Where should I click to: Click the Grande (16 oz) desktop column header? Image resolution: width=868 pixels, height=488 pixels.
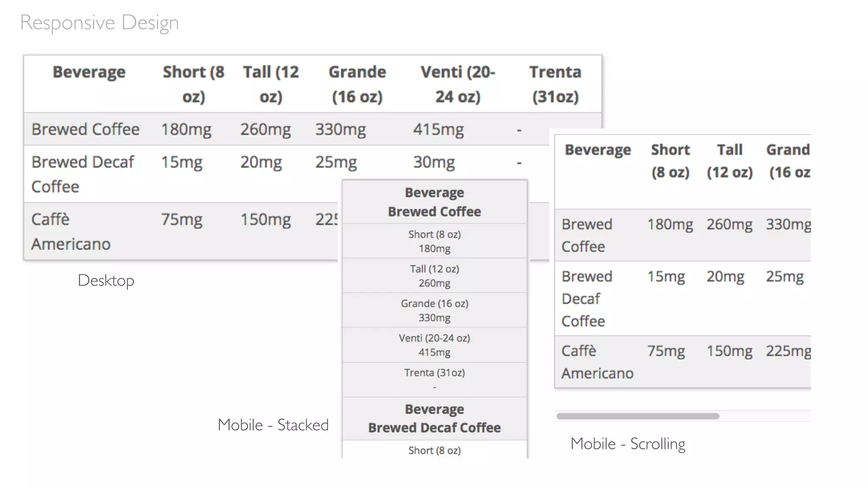tap(357, 84)
